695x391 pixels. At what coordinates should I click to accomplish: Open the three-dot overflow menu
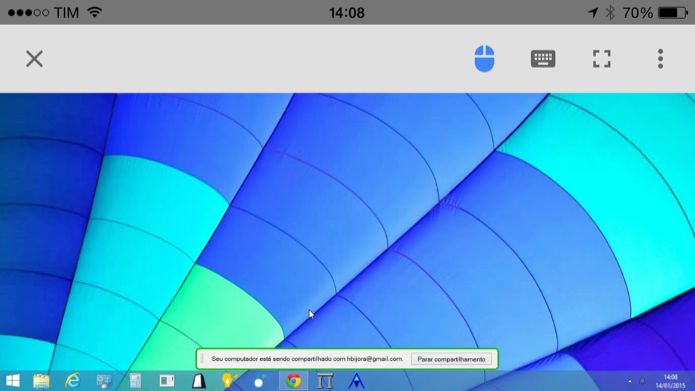(660, 59)
